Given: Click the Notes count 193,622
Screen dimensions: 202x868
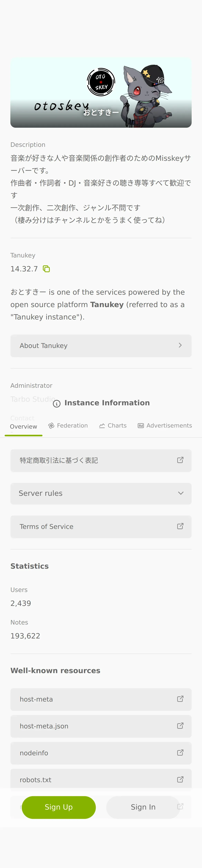Looking at the screenshot, I should (25, 636).
